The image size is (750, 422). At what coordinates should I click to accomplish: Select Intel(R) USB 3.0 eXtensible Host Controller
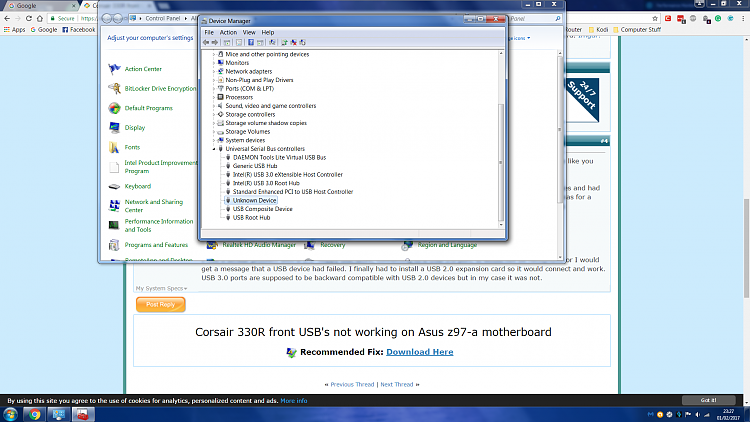(x=287, y=175)
